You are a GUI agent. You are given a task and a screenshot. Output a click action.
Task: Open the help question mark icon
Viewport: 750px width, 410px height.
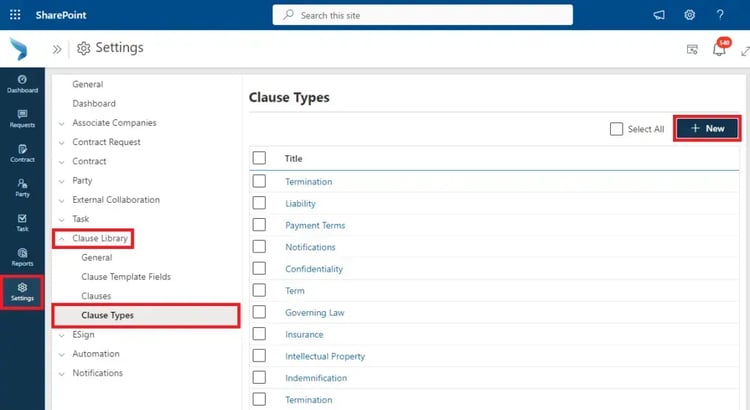[x=720, y=15]
